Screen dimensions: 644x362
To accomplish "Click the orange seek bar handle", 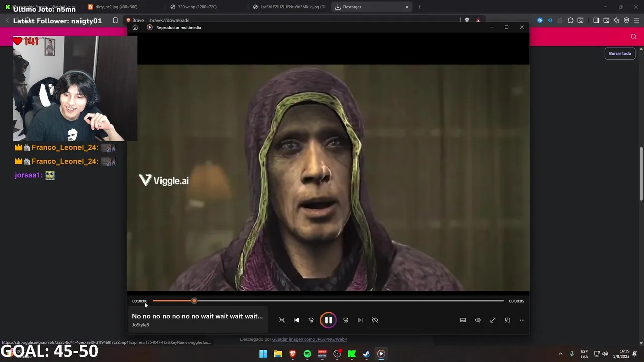I will click(x=194, y=301).
